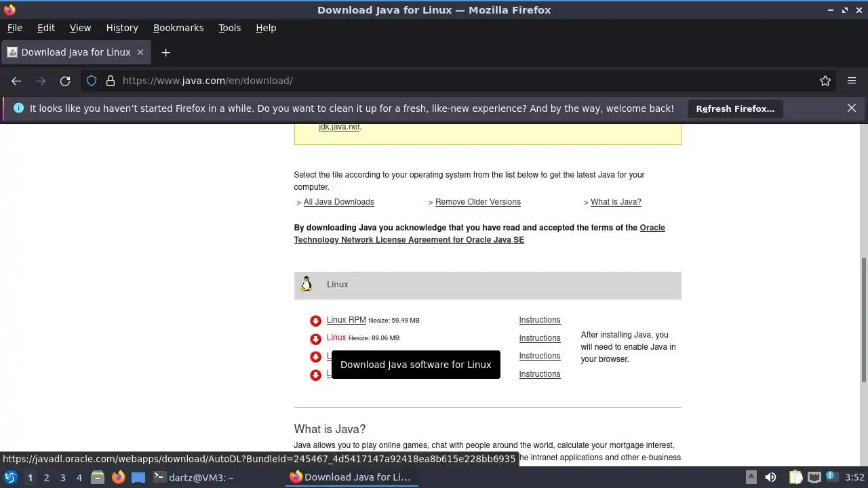Viewport: 868px width, 488px height.
Task: Click the third red download arrow icon
Action: (315, 357)
